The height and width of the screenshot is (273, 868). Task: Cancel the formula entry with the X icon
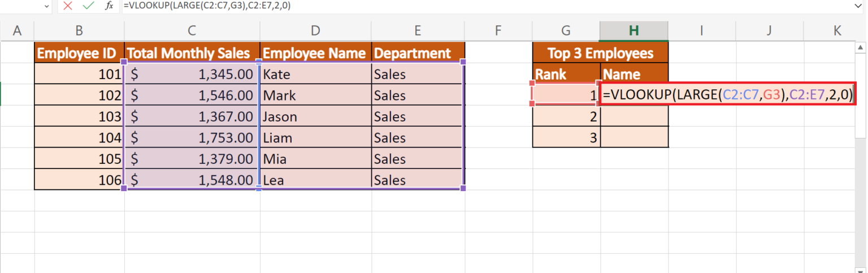[68, 6]
